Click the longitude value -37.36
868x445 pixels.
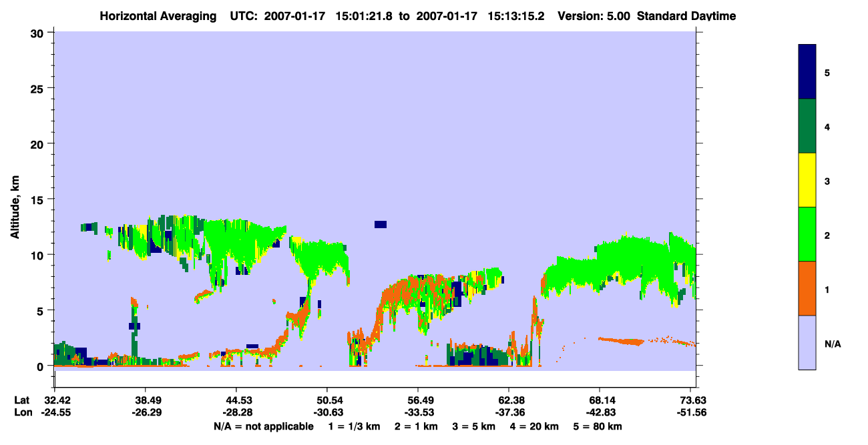pyautogui.click(x=509, y=412)
